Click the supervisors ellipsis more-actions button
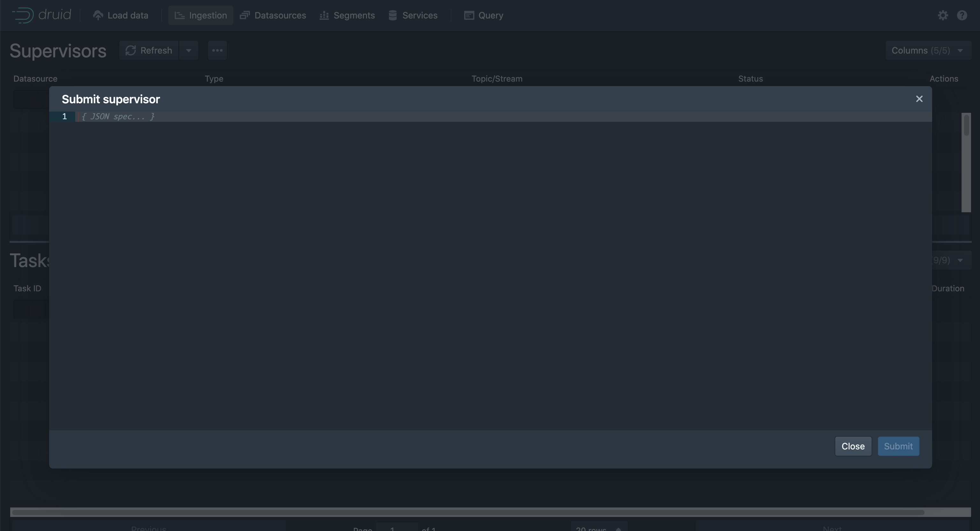The width and height of the screenshot is (980, 531). pos(217,51)
